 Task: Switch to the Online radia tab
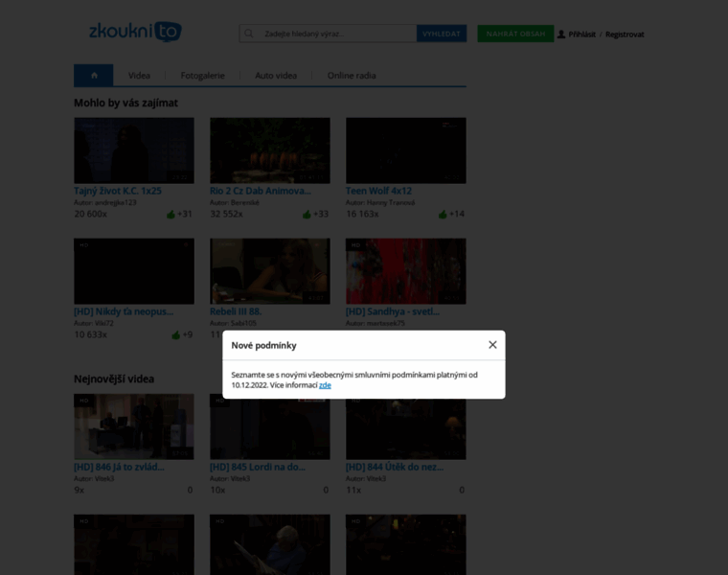pos(352,76)
